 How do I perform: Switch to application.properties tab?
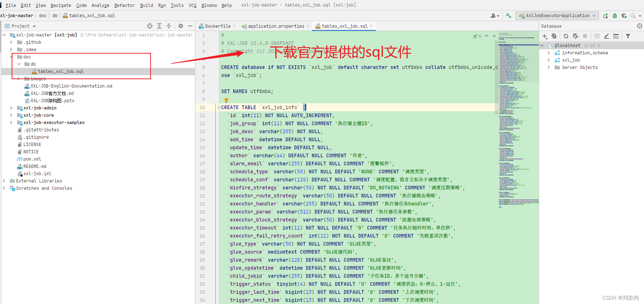click(276, 26)
